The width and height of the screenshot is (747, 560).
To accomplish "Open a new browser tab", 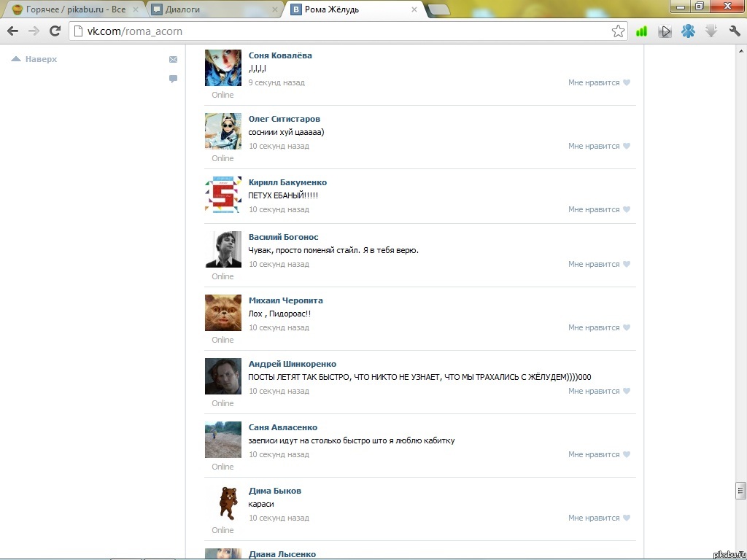I will click(x=438, y=9).
